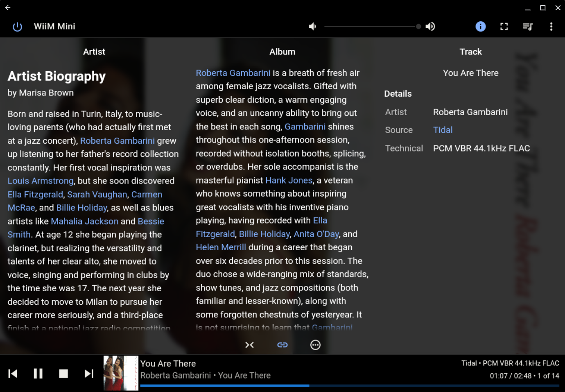Viewport: 565px width, 392px height.
Task: Stop playback
Action: click(63, 374)
